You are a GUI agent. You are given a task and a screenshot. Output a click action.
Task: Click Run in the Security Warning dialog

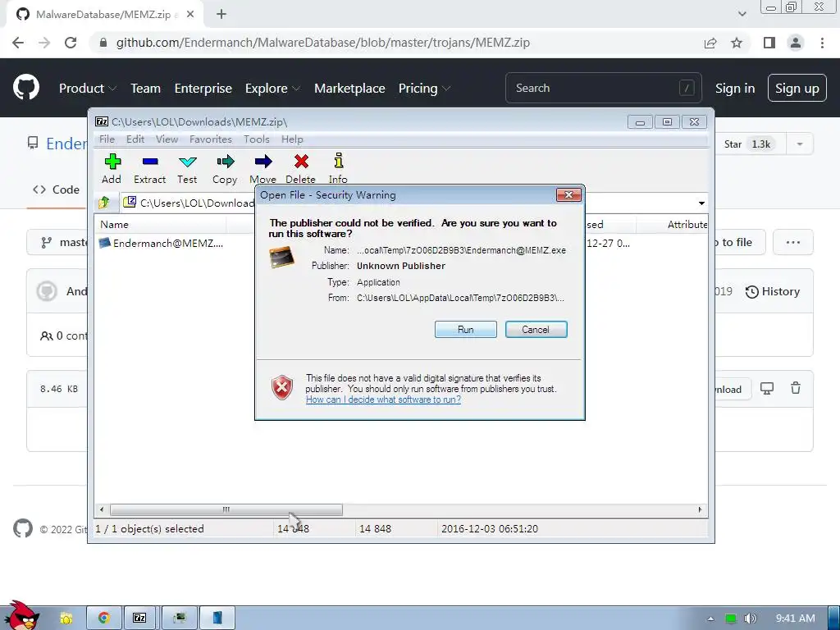point(466,330)
